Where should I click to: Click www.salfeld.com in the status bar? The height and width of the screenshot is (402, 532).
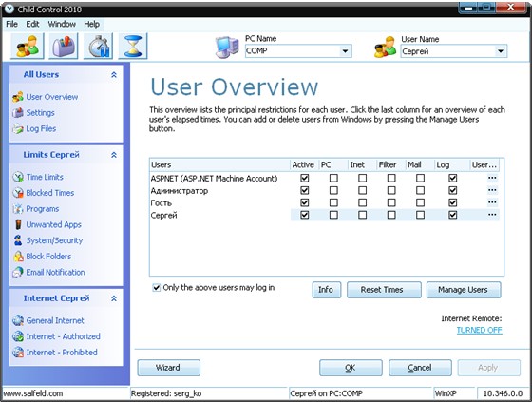point(33,393)
